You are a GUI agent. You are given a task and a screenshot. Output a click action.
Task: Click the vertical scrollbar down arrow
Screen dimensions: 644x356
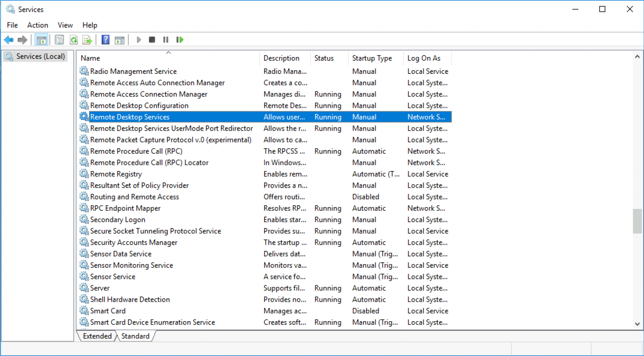[x=637, y=324]
